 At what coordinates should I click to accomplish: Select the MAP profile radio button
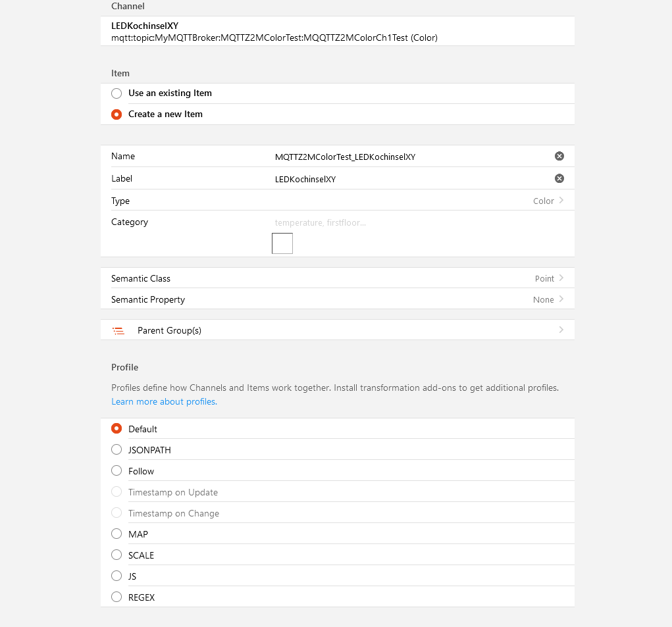tap(116, 534)
